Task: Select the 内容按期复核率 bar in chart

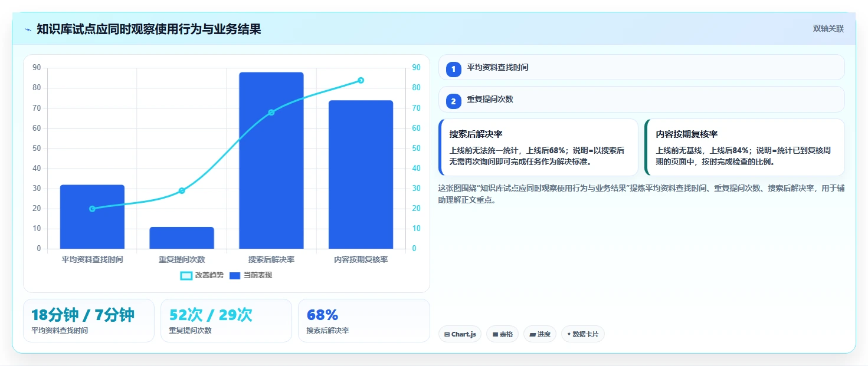Action: 361,174
